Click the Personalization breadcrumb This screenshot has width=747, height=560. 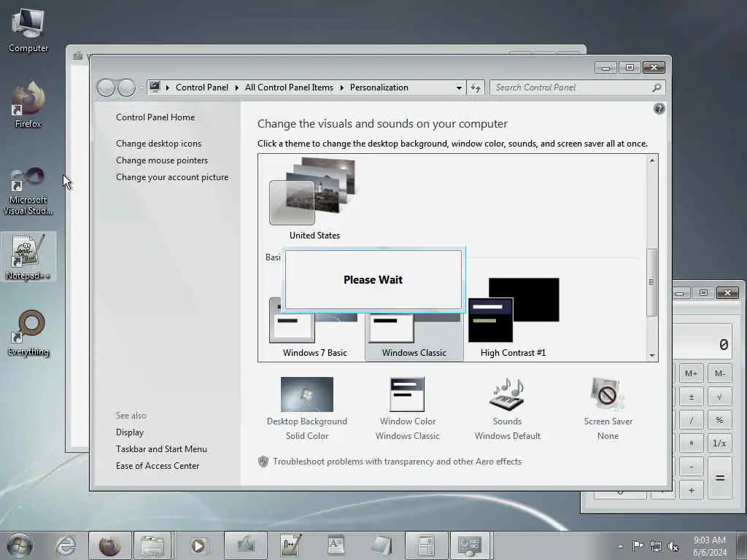(x=379, y=87)
